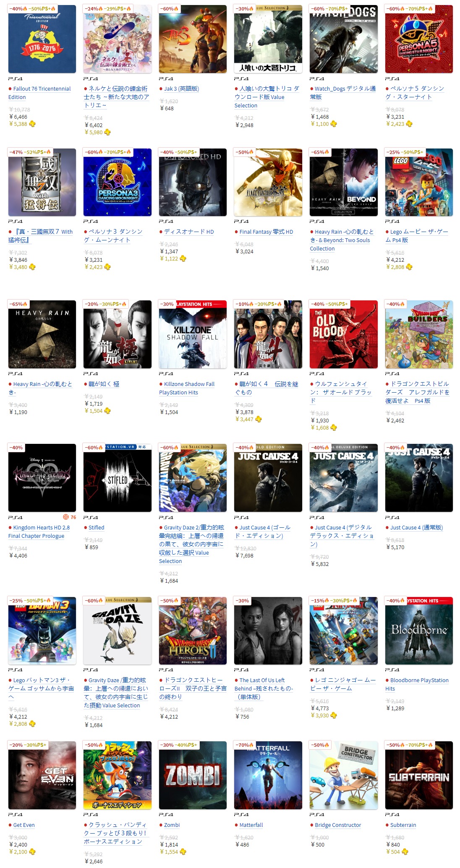Image resolution: width=460 pixels, height=868 pixels.
Task: Open the Jak 3 (英語版) title link
Action: point(181,89)
